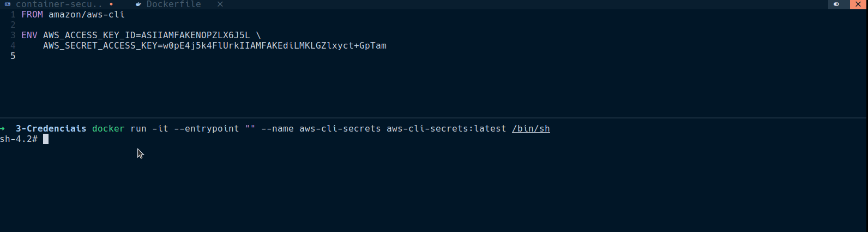Open the Dockerfile tab
The image size is (868, 232).
tap(173, 4)
